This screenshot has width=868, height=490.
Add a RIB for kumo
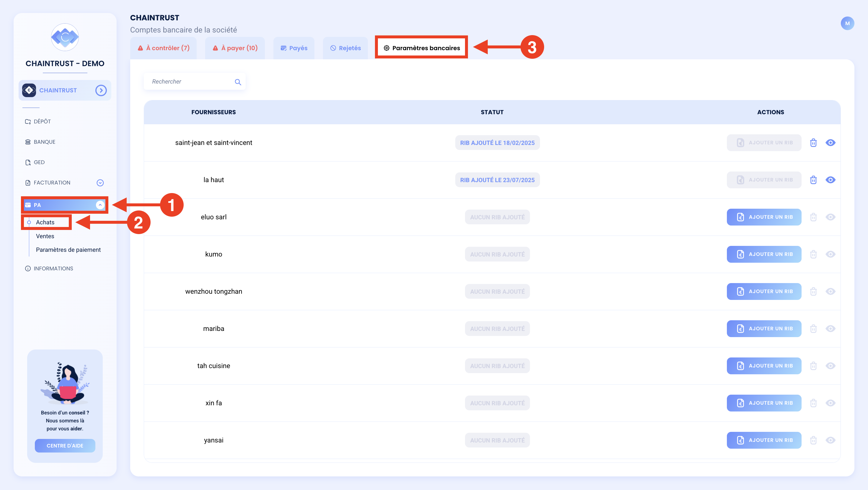pos(764,254)
